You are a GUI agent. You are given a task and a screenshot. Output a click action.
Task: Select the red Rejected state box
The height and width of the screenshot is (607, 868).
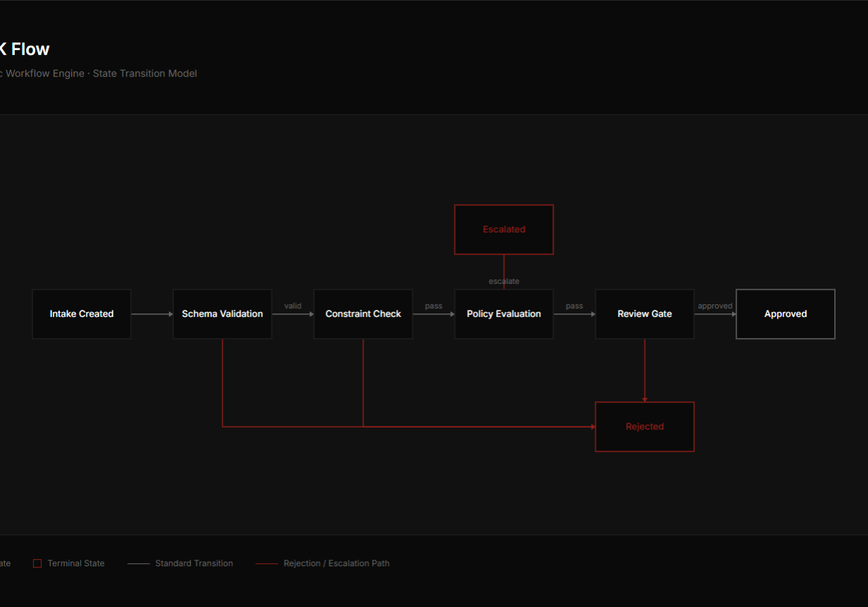pyautogui.click(x=645, y=427)
